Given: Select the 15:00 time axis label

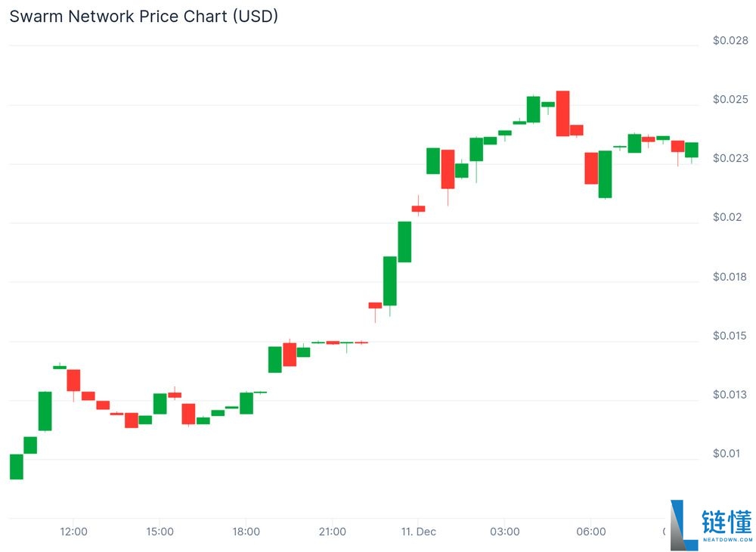Looking at the screenshot, I should pyautogui.click(x=160, y=532).
